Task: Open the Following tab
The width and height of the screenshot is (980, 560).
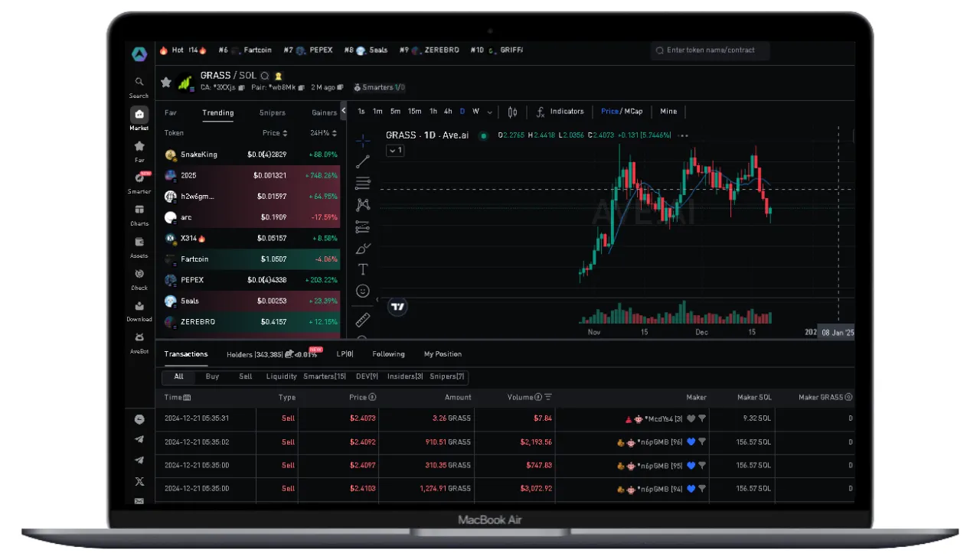Action: 388,354
